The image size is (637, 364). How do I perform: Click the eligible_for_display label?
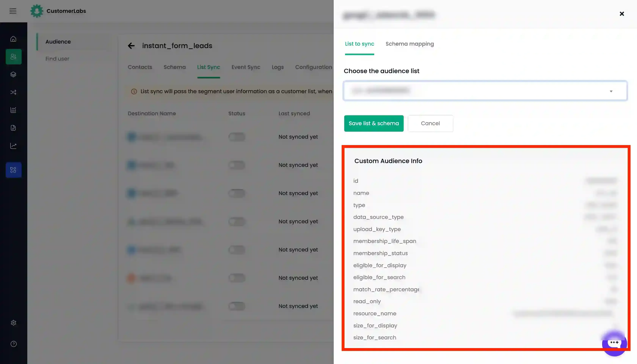click(x=380, y=266)
